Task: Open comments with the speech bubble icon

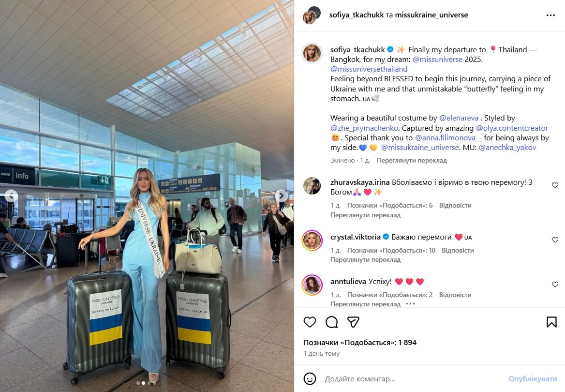Action: tap(331, 322)
